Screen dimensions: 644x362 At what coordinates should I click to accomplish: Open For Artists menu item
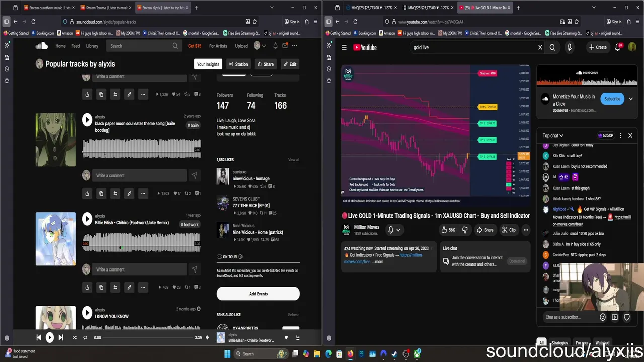pyautogui.click(x=218, y=46)
